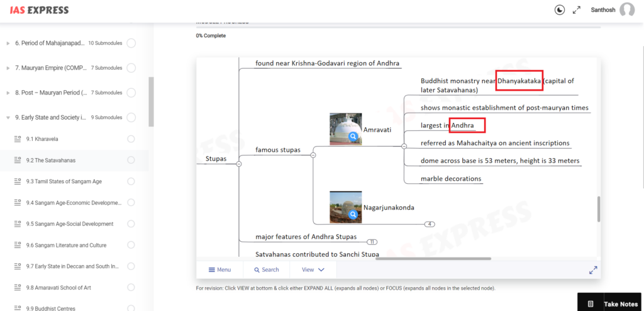Mark module 6 Mahajanapadas completion circle
The image size is (644, 311).
pos(131,43)
